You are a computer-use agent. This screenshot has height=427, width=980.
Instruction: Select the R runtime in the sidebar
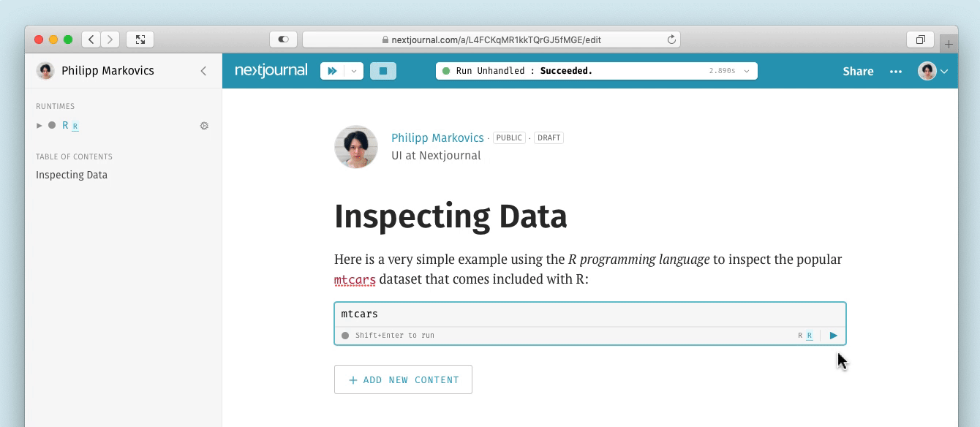[70, 126]
